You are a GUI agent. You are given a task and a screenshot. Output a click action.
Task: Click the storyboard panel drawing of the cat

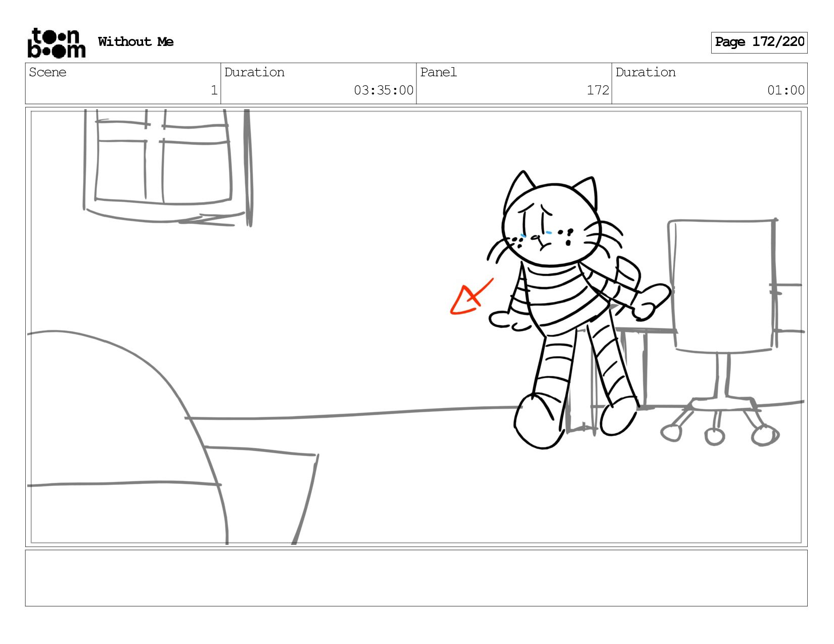coord(416,327)
